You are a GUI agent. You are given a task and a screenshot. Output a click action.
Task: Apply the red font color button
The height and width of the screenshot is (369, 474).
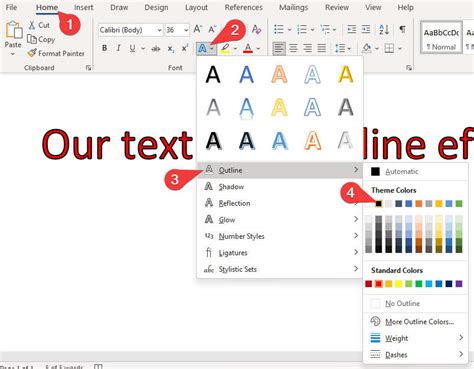(248, 49)
